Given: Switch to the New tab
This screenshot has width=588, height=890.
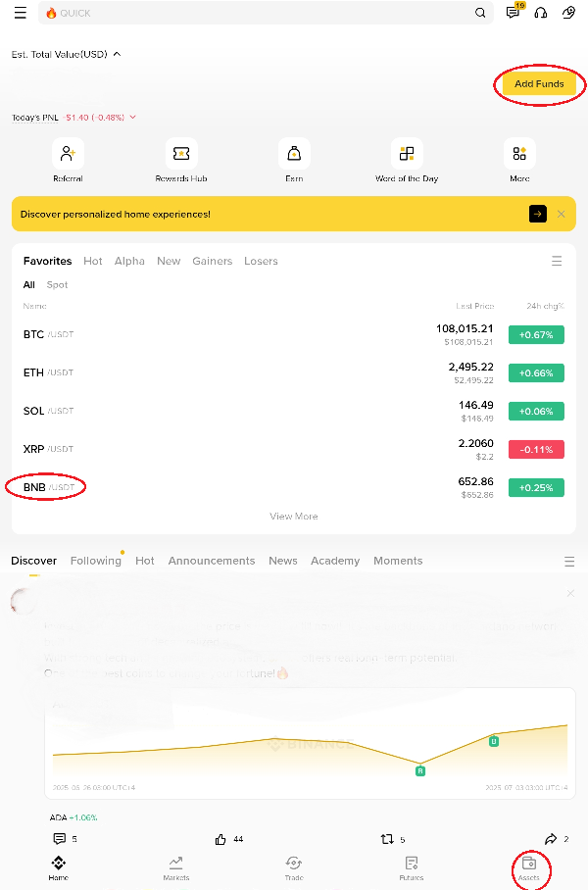Looking at the screenshot, I should point(169,261).
